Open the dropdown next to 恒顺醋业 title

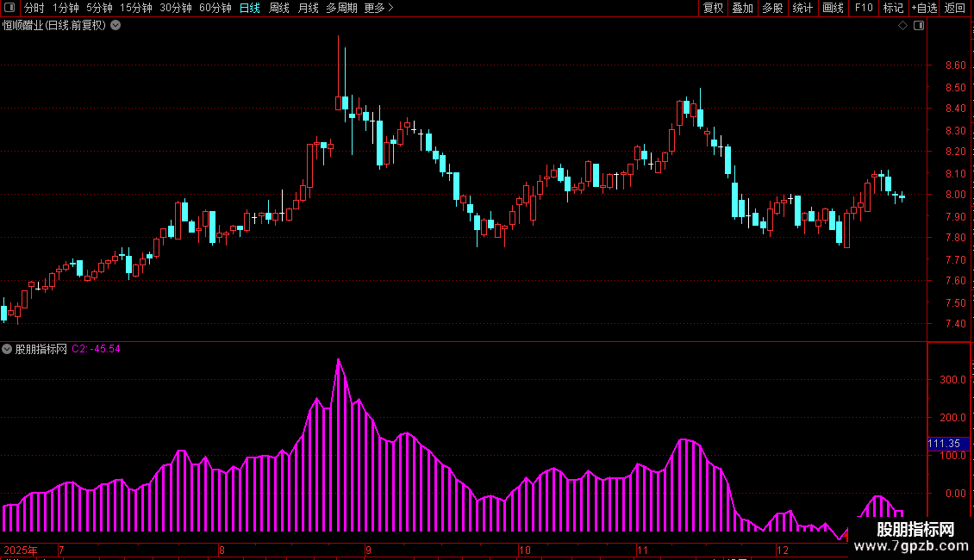(116, 26)
